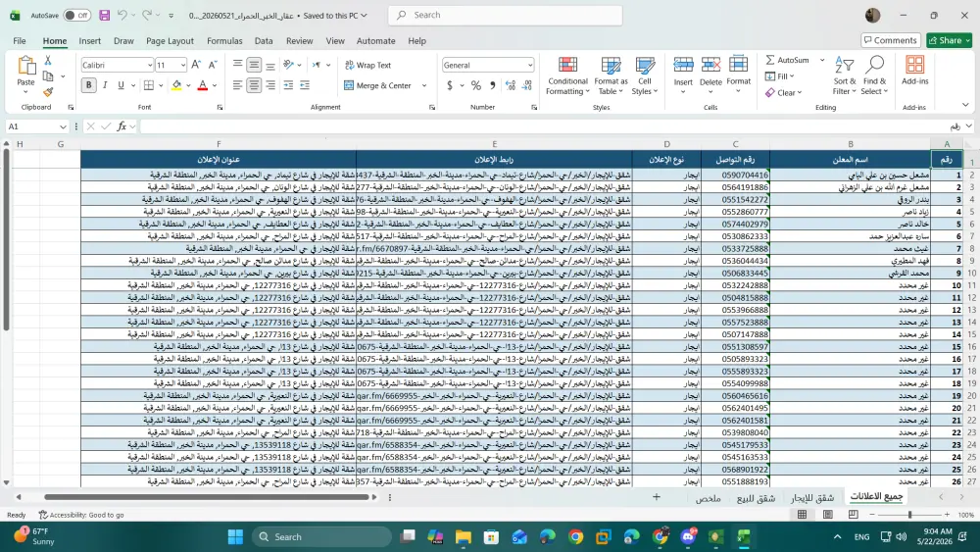Click the Underline U icon
The image size is (980, 552).
tap(121, 85)
